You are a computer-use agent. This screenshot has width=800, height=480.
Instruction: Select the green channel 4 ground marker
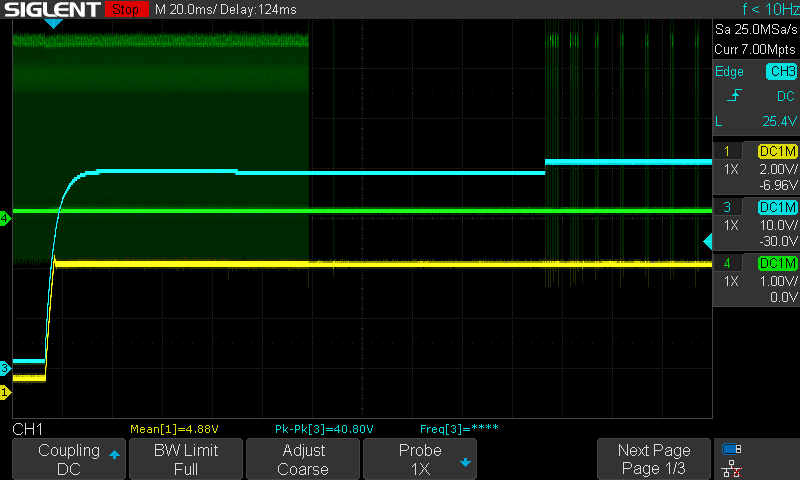(5, 217)
